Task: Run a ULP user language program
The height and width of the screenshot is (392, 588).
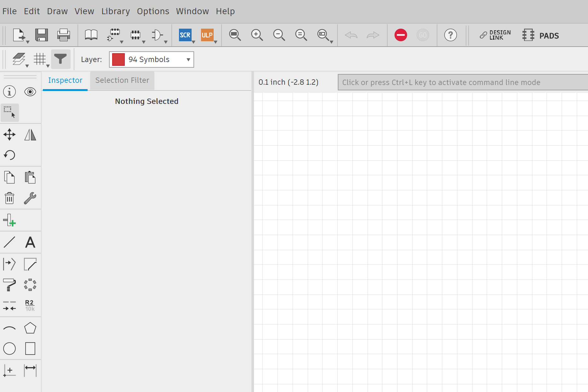Action: [207, 35]
